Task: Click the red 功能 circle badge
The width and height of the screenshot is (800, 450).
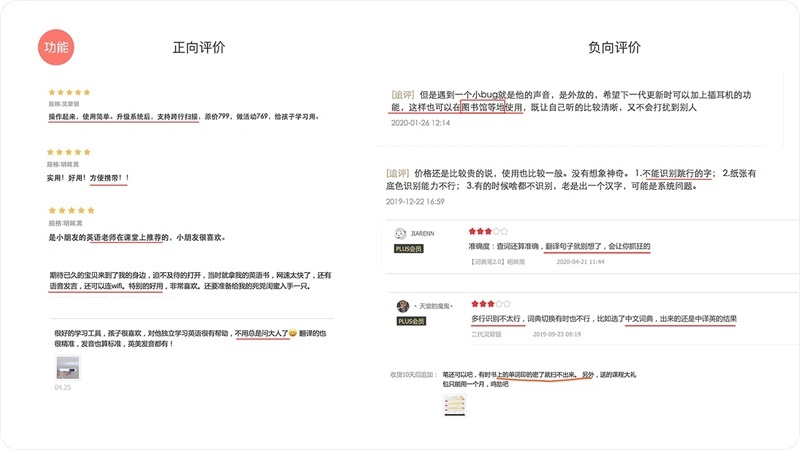Action: (56, 47)
